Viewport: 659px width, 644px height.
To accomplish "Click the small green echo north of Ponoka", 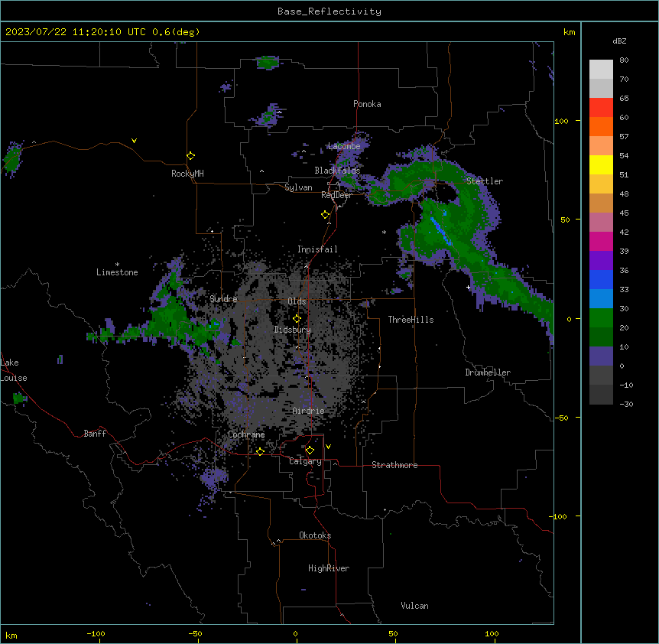I will pyautogui.click(x=268, y=63).
